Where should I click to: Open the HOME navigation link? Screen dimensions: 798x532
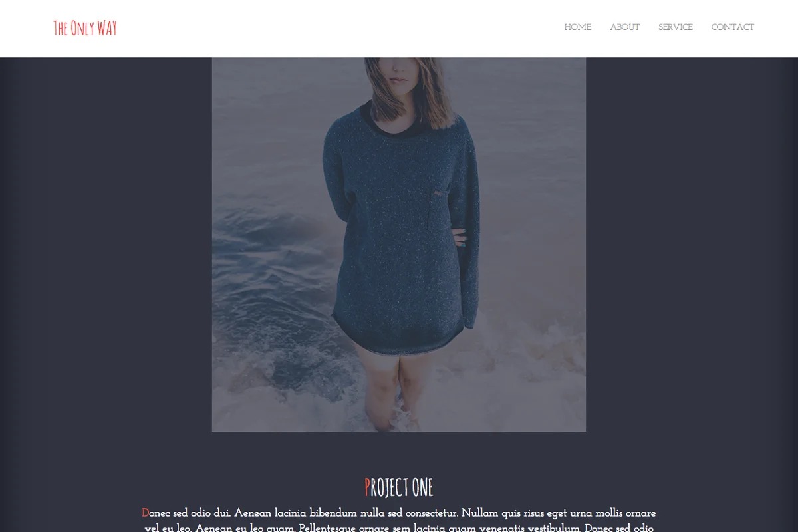pos(578,27)
